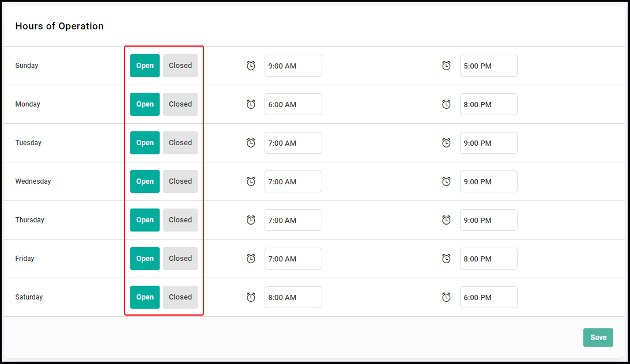The width and height of the screenshot is (630, 364).
Task: Edit Monday opening time 6:00 AM field
Action: [293, 104]
